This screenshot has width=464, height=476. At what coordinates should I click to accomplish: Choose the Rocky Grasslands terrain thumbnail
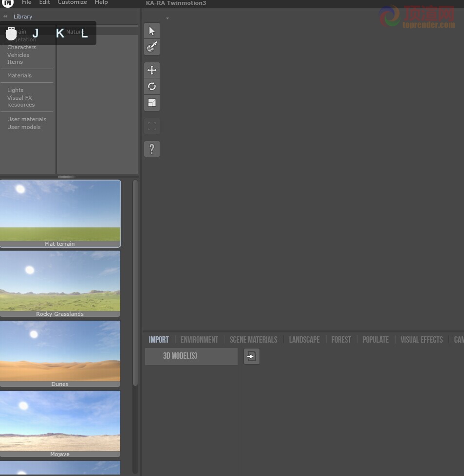click(x=60, y=284)
